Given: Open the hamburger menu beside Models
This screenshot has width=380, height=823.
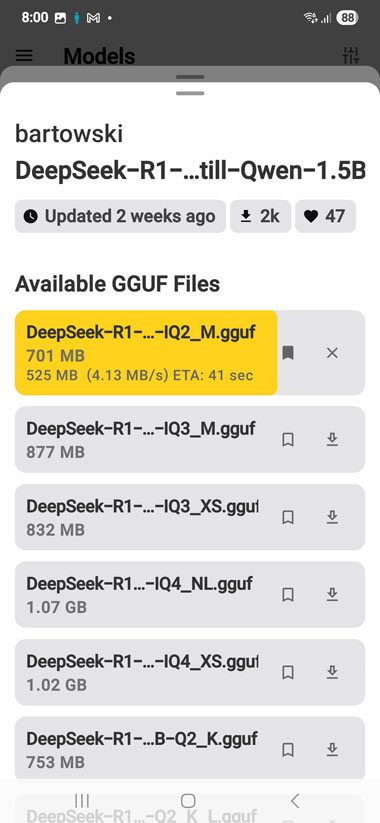Looking at the screenshot, I should coord(24,56).
